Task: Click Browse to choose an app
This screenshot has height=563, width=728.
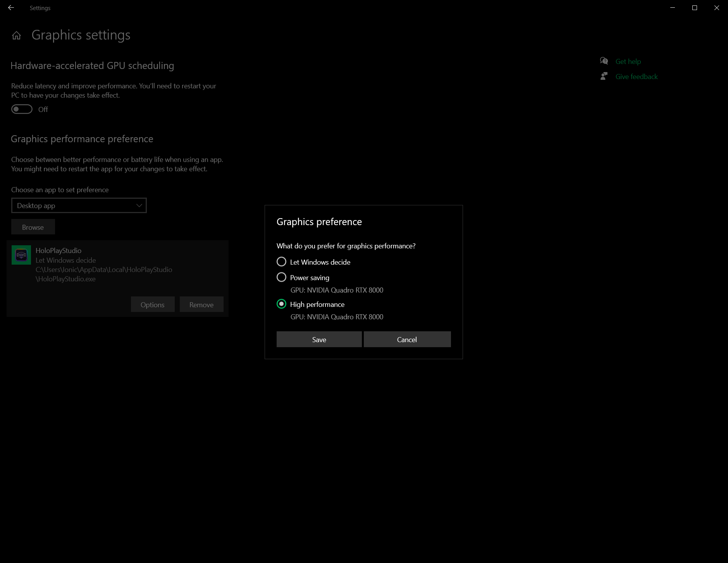Action: [33, 227]
